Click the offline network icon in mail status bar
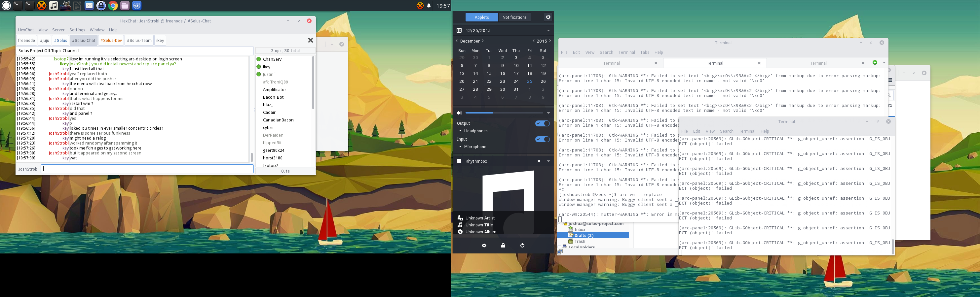980x297 pixels. [560, 252]
